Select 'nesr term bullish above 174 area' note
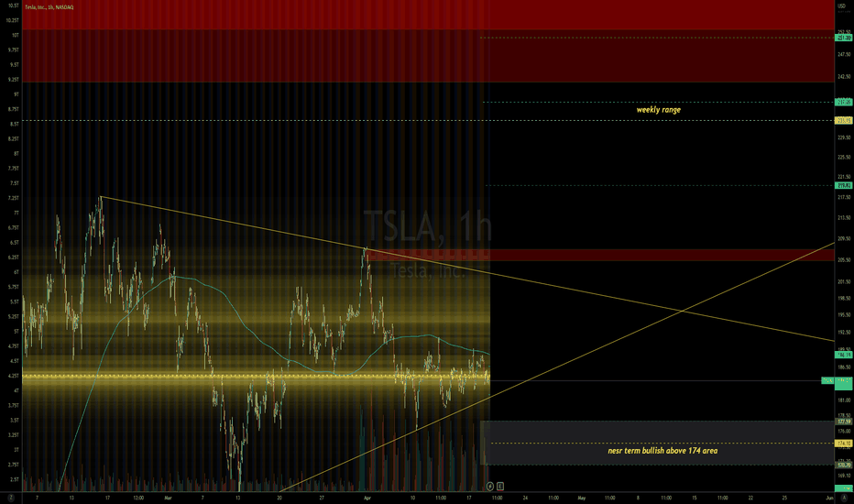The width and height of the screenshot is (854, 504). coord(662,451)
